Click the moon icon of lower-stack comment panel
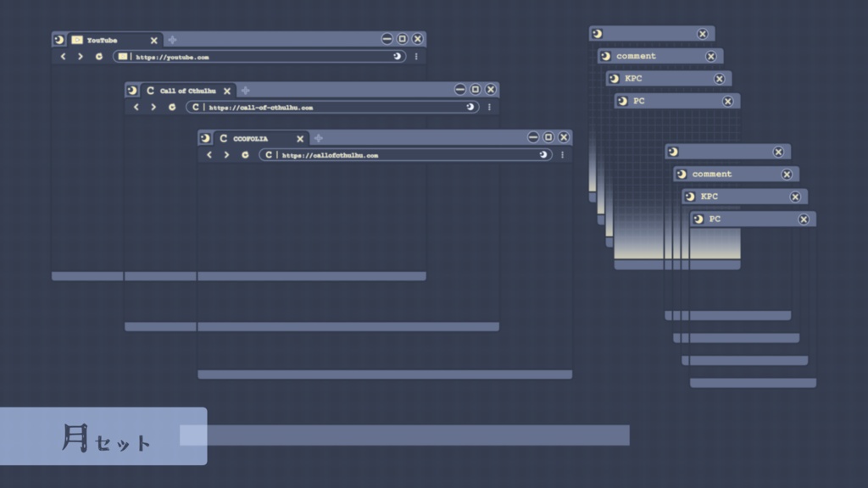Screen dimensions: 868x488 coord(681,174)
